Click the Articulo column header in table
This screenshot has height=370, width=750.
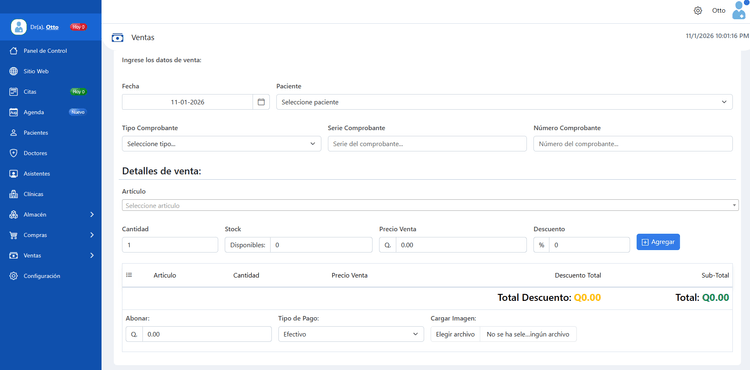165,275
